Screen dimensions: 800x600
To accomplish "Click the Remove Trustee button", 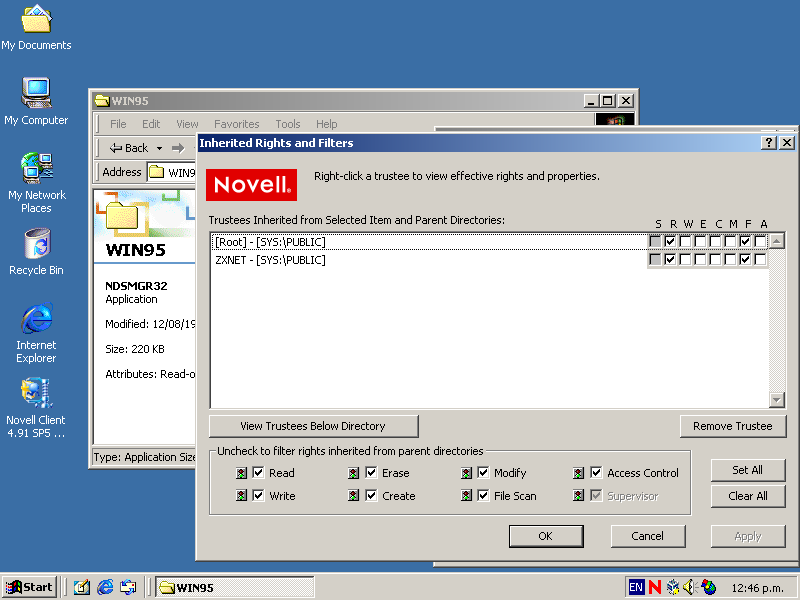I will click(733, 426).
